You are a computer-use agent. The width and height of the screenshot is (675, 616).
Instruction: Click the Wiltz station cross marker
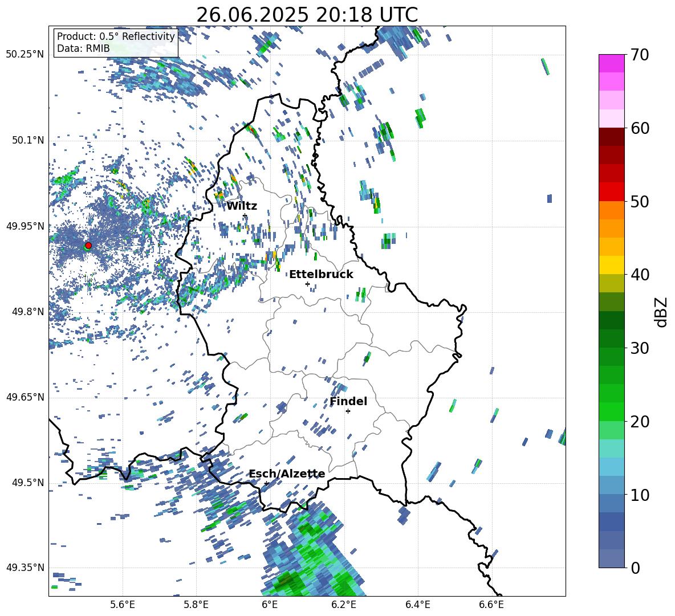click(x=245, y=215)
